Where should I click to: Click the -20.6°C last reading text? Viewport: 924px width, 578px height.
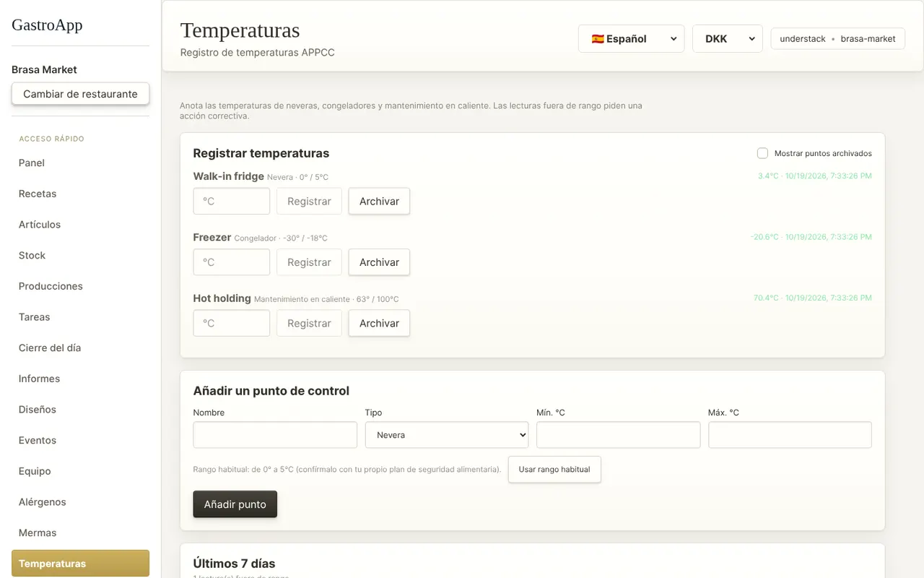click(x=811, y=237)
